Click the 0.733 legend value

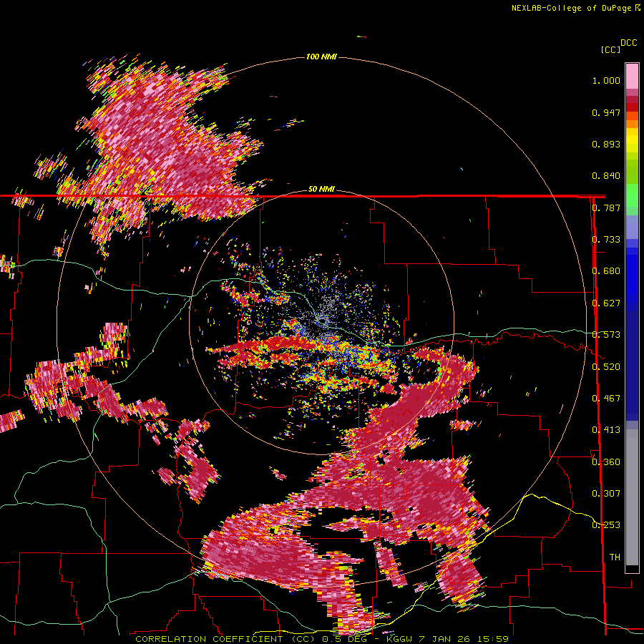point(606,240)
